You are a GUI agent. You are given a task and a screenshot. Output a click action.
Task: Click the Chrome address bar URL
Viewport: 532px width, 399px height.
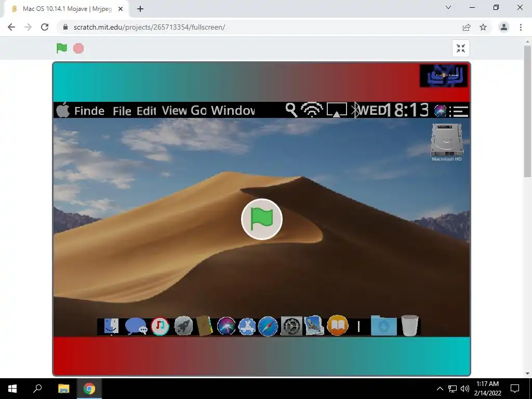(x=149, y=27)
